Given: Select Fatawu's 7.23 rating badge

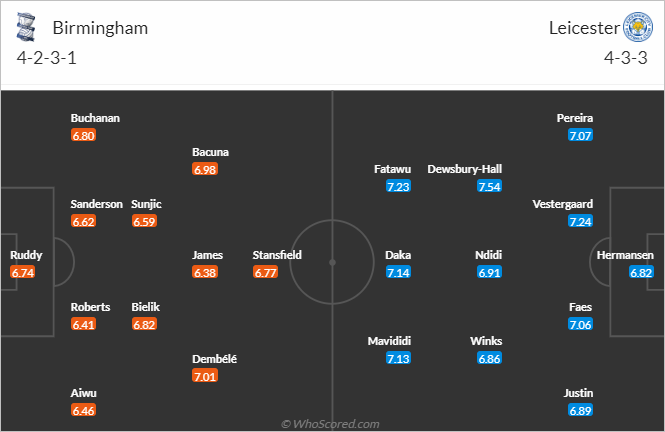Looking at the screenshot, I should (x=399, y=187).
